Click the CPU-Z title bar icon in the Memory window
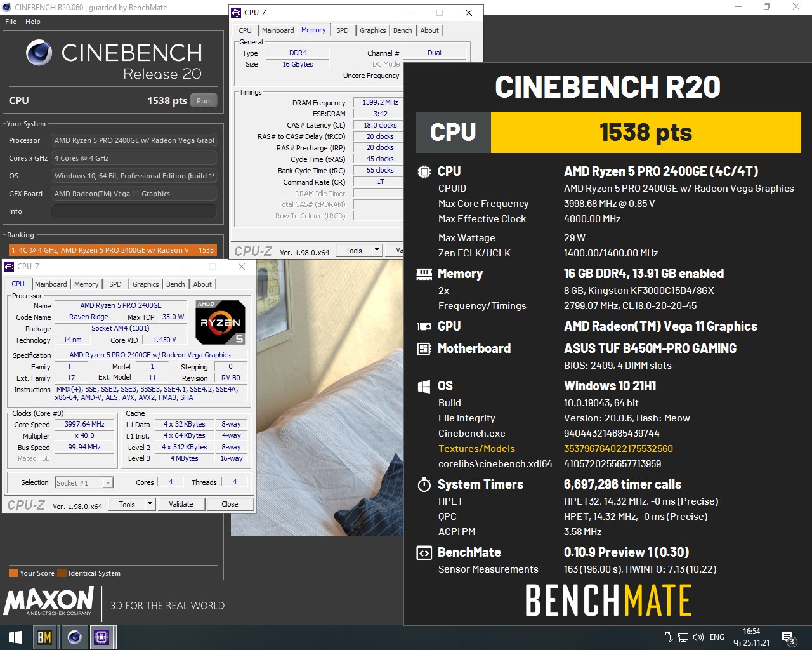The width and height of the screenshot is (812, 650). click(x=237, y=13)
